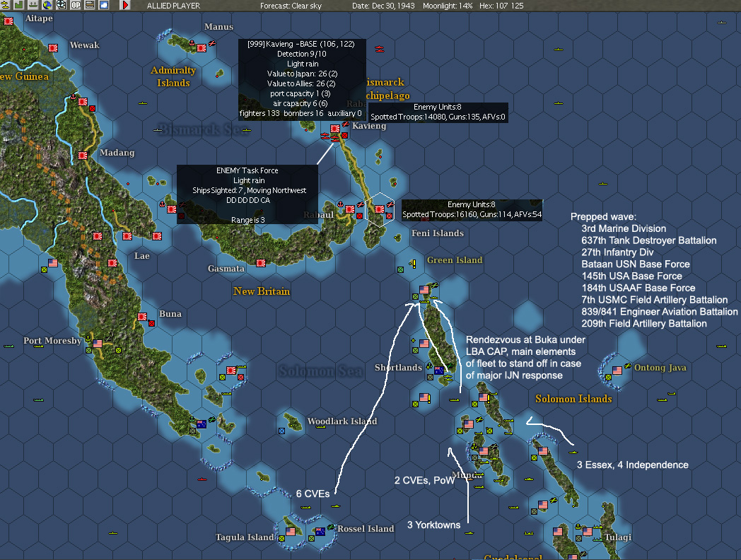741x560 pixels.
Task: Open the globe strategic map icon
Action: 47,5
